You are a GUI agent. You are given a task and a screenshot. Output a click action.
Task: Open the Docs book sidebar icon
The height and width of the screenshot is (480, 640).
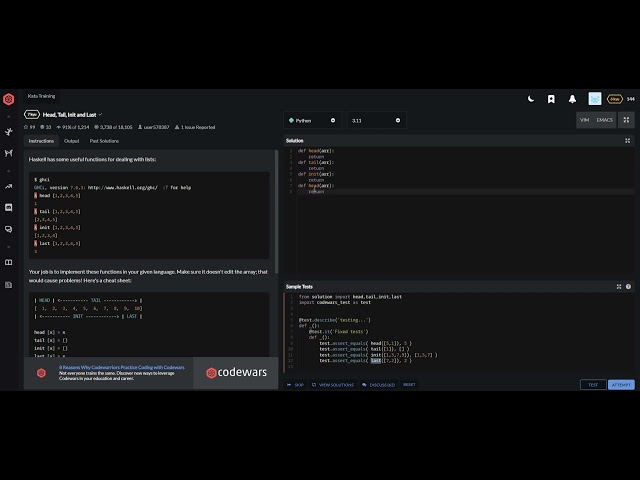[9, 262]
